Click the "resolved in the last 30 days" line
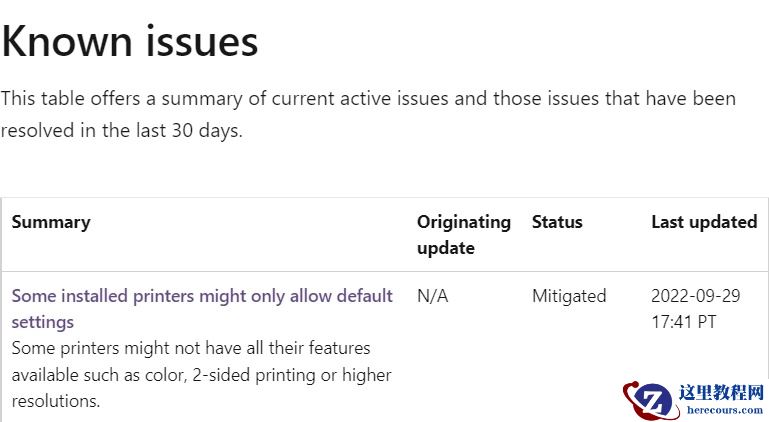The image size is (769, 422). click(121, 131)
